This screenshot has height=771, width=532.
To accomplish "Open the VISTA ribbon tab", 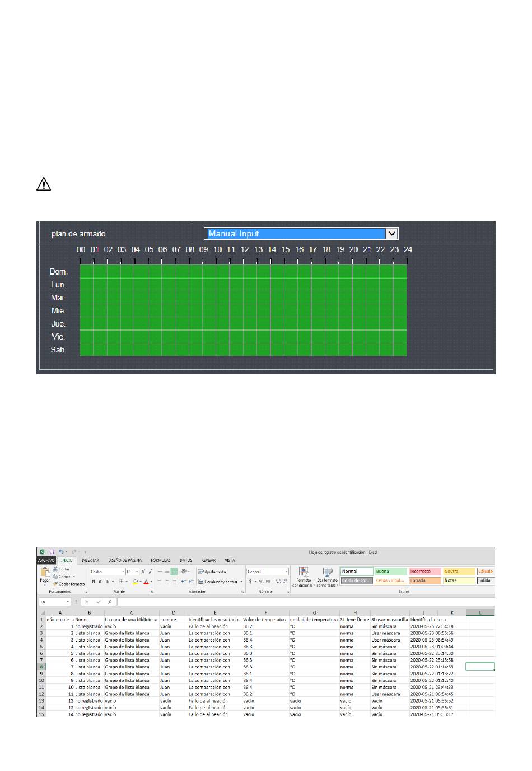I will point(230,560).
